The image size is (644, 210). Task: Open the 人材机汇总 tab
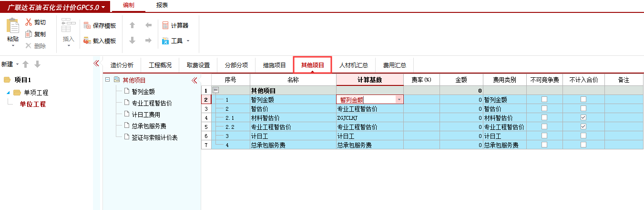(x=354, y=65)
